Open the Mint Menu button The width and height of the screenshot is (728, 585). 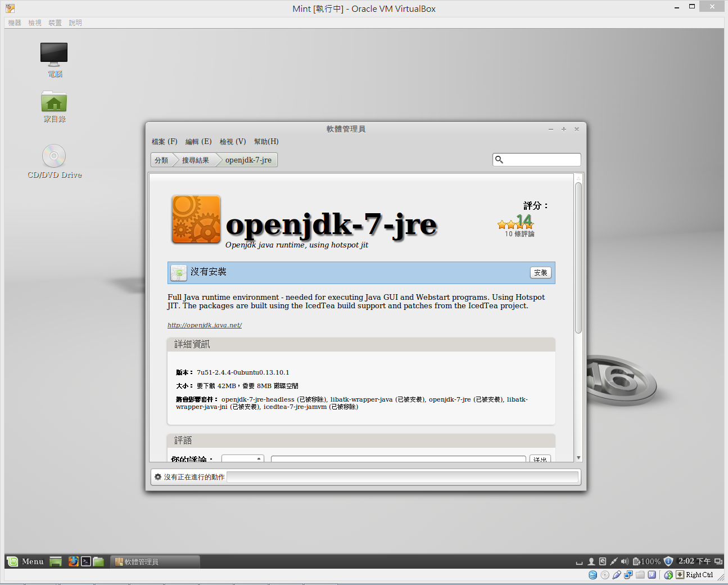click(25, 561)
